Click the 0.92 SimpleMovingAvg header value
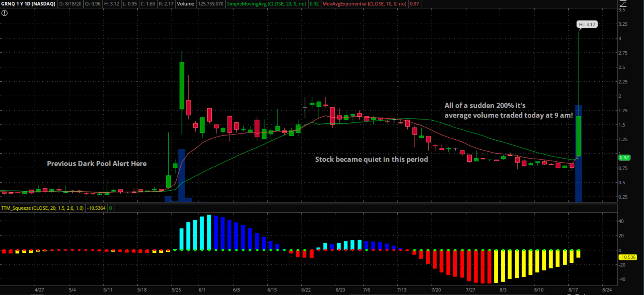 tap(314, 4)
